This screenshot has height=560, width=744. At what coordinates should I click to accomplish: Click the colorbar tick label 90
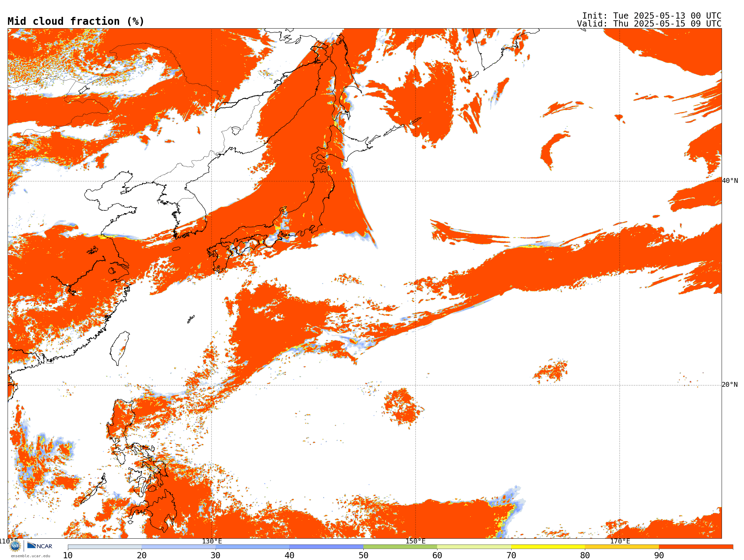pyautogui.click(x=659, y=555)
